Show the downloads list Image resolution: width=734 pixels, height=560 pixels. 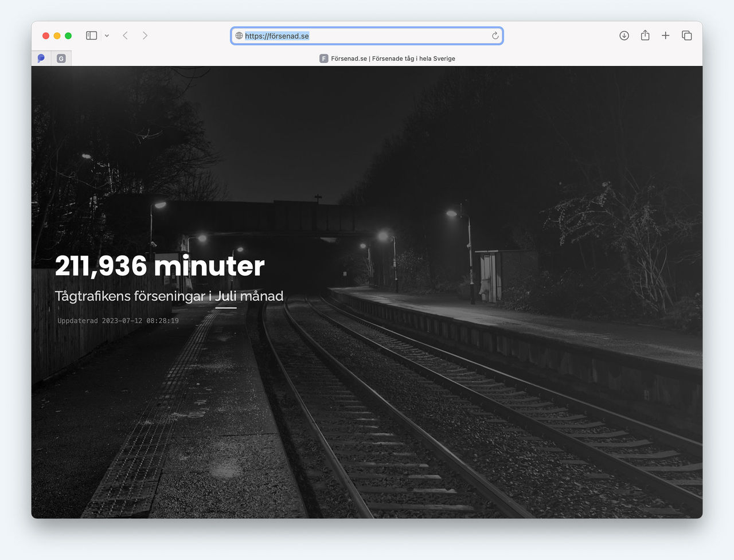coord(624,36)
